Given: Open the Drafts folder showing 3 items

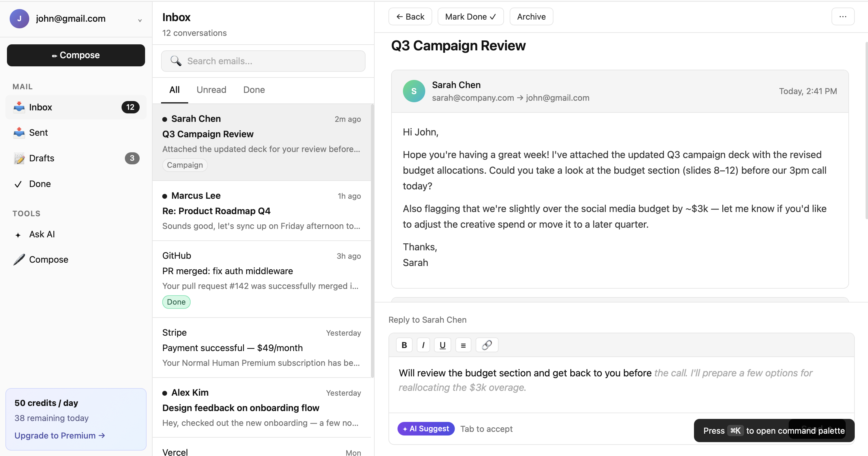Looking at the screenshot, I should pyautogui.click(x=41, y=158).
